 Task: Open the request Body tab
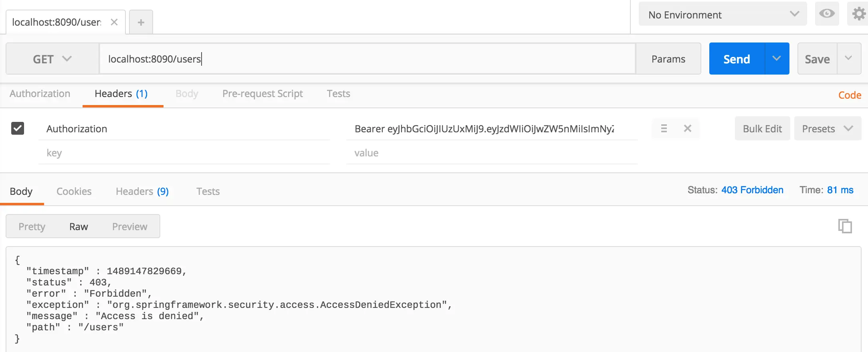(187, 93)
